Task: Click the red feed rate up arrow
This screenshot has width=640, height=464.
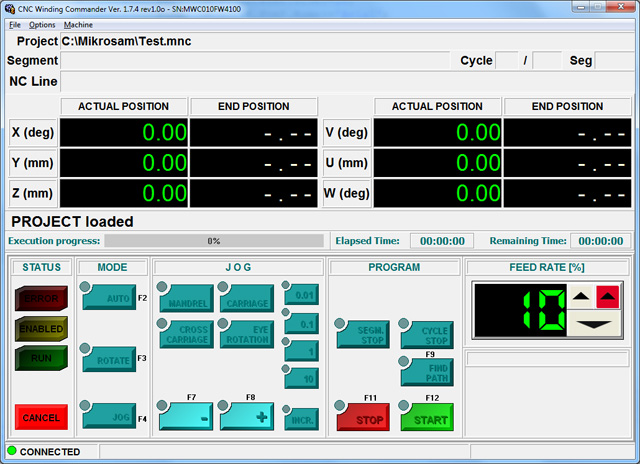Action: [x=608, y=297]
